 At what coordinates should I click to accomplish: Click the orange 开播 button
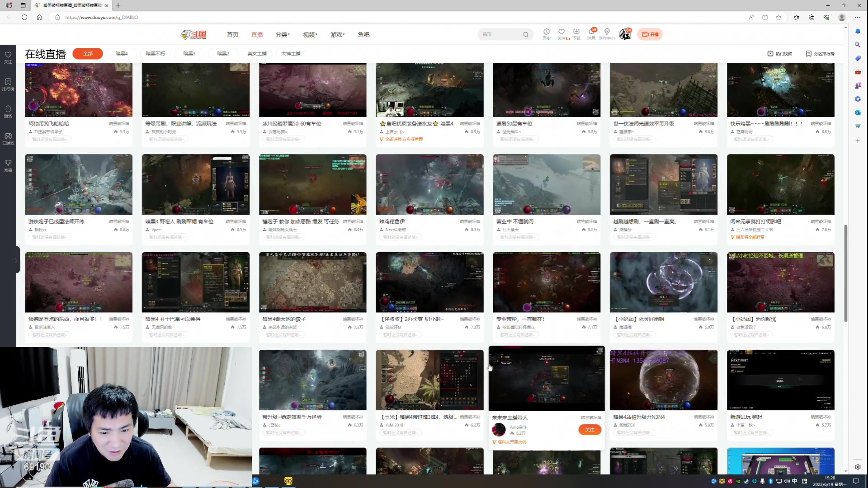point(650,34)
